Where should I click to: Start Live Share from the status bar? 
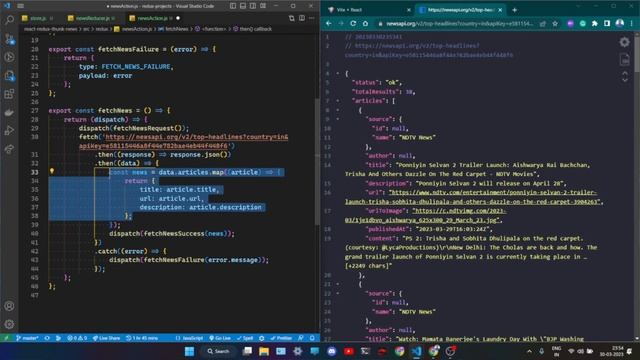coord(106,338)
